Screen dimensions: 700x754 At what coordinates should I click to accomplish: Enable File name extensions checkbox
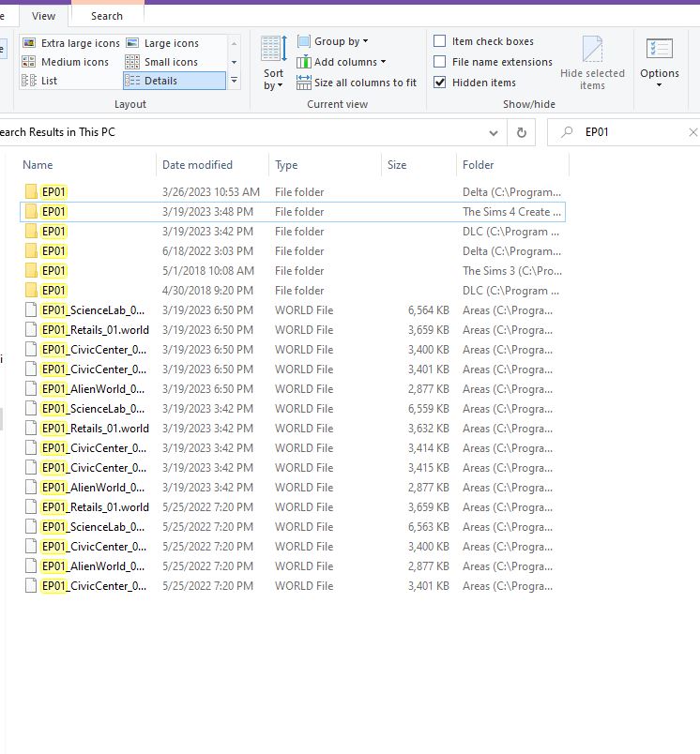pos(439,62)
